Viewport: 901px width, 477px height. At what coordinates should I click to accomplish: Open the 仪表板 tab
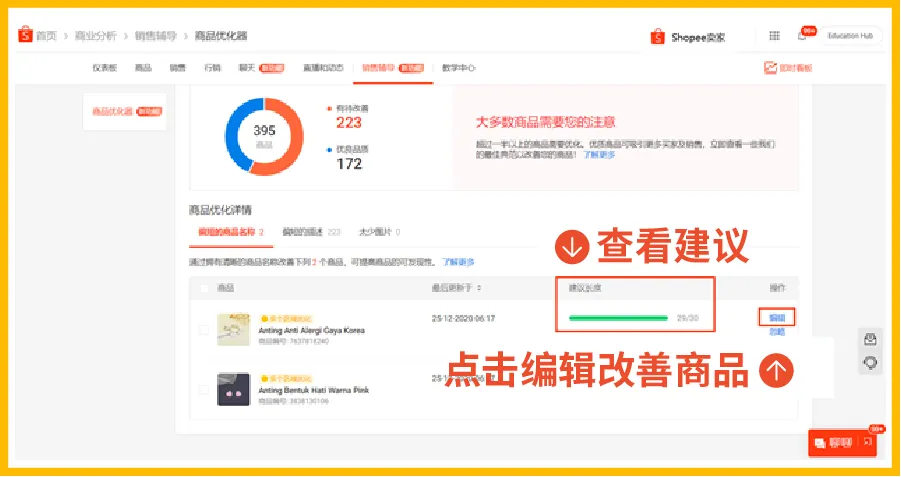pyautogui.click(x=105, y=68)
